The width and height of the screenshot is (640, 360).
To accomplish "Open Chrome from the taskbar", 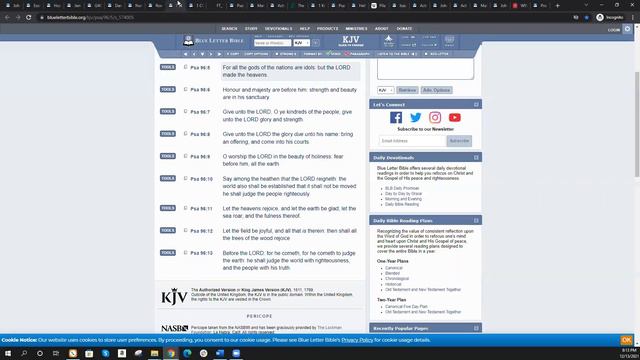I will (171, 353).
